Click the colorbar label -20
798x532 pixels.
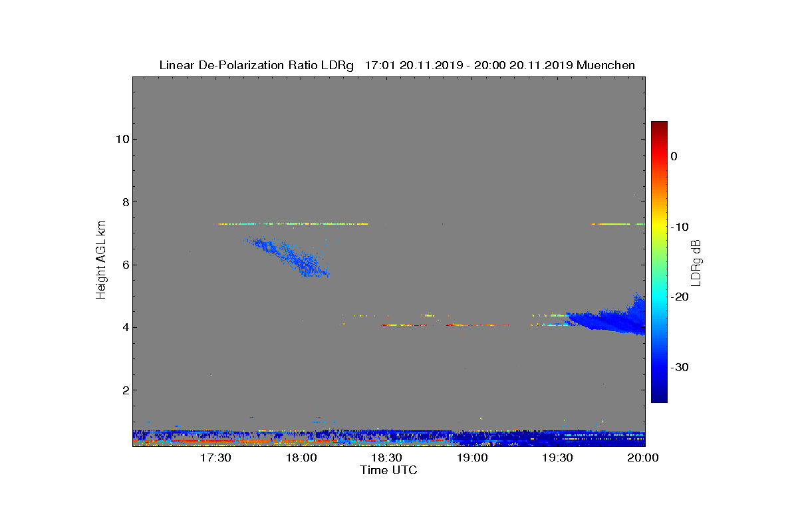(x=680, y=297)
